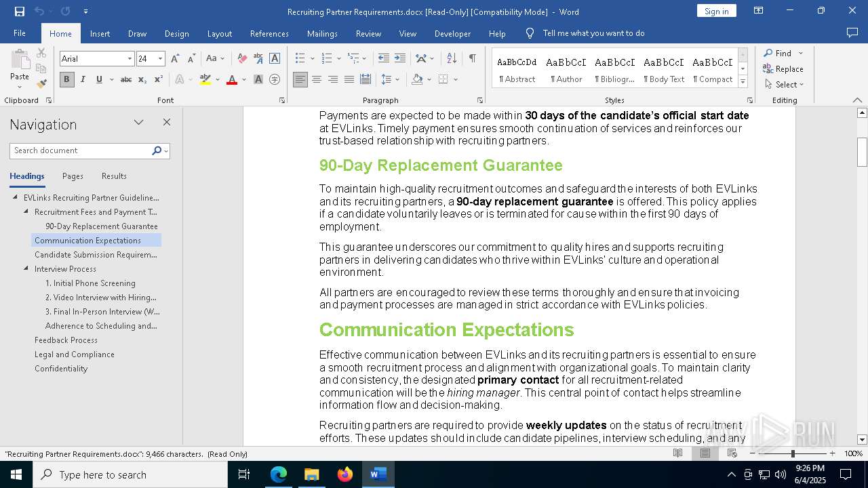Click the Clear All Formatting icon
This screenshot has width=868, height=488.
click(242, 59)
